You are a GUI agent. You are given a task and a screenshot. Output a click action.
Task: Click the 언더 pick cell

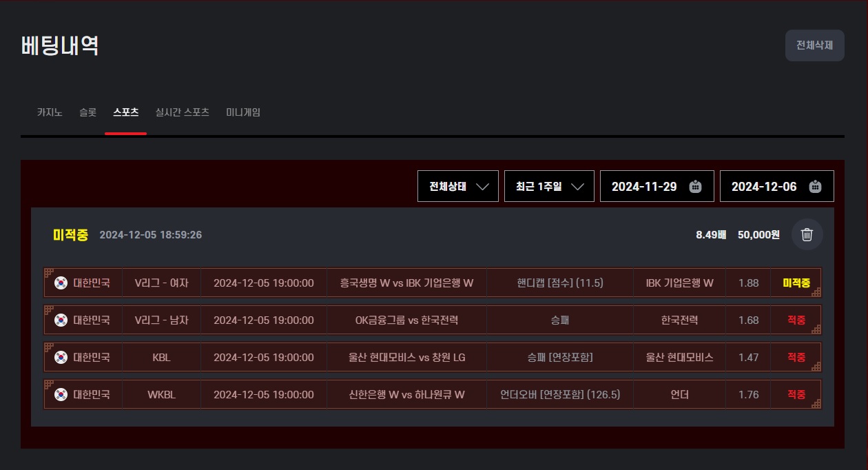point(680,394)
